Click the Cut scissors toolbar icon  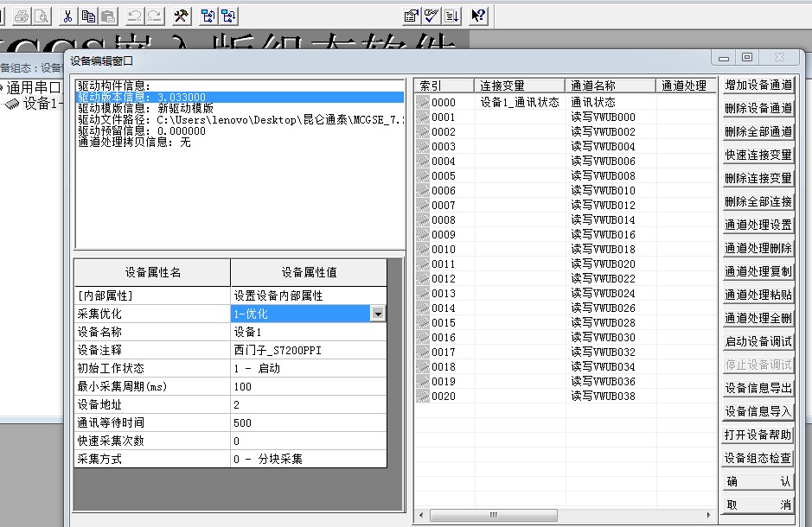[67, 16]
